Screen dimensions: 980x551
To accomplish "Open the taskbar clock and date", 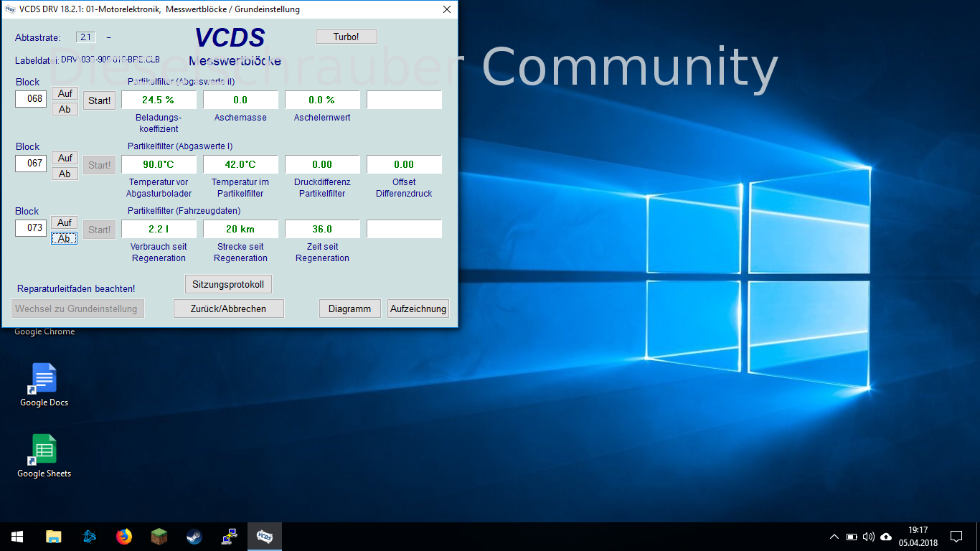I will [x=918, y=537].
